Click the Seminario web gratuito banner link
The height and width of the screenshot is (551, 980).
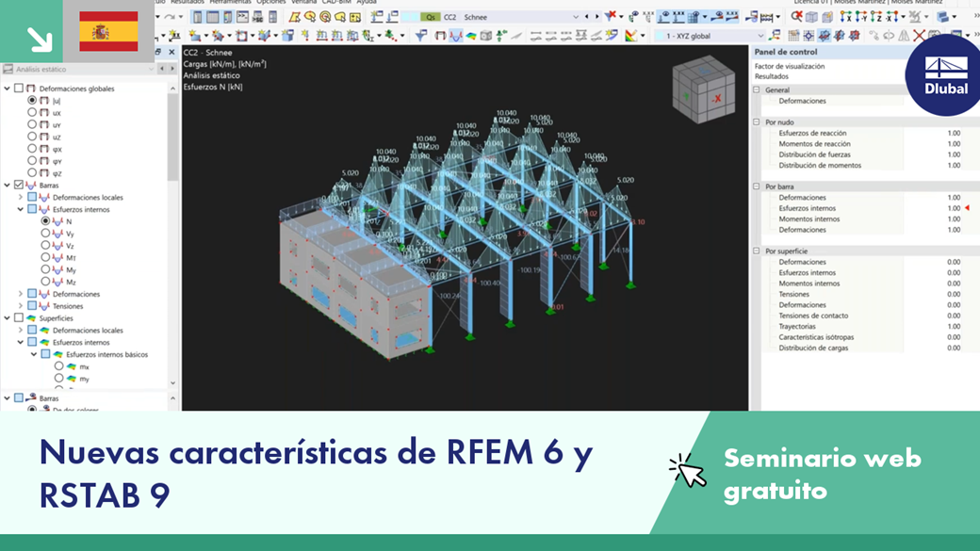point(823,474)
